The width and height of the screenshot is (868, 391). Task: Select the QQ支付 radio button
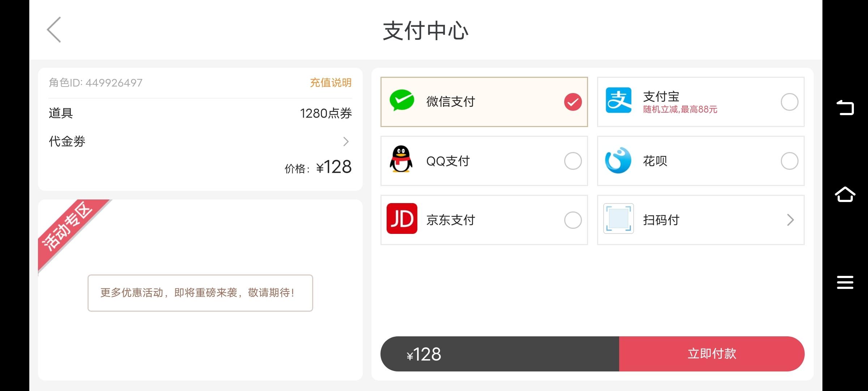573,161
